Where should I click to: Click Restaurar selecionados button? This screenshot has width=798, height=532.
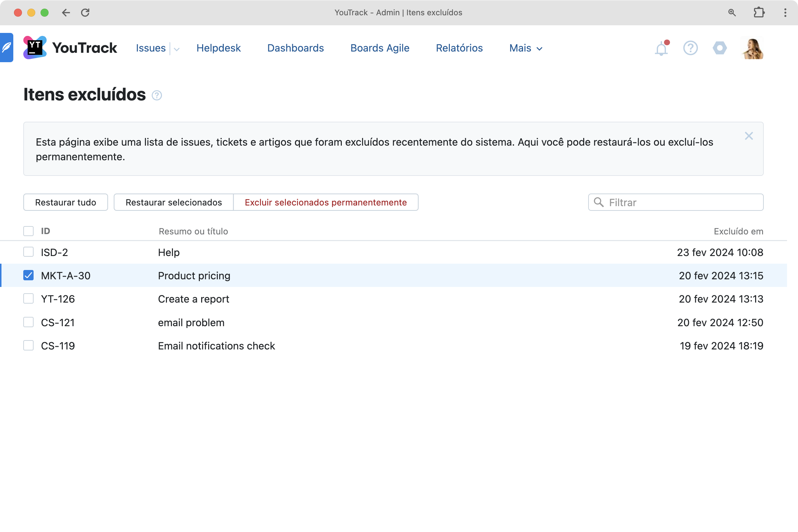click(174, 202)
